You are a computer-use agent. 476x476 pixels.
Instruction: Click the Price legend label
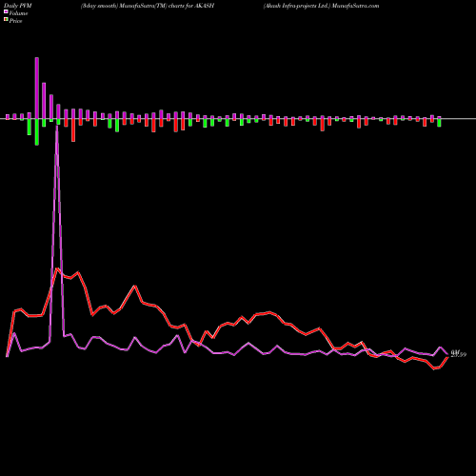(15, 21)
